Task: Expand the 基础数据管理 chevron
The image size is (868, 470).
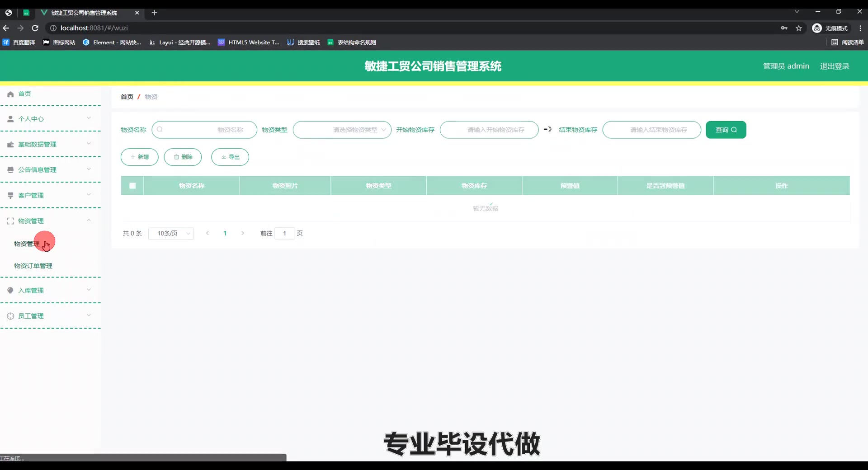Action: tap(89, 144)
